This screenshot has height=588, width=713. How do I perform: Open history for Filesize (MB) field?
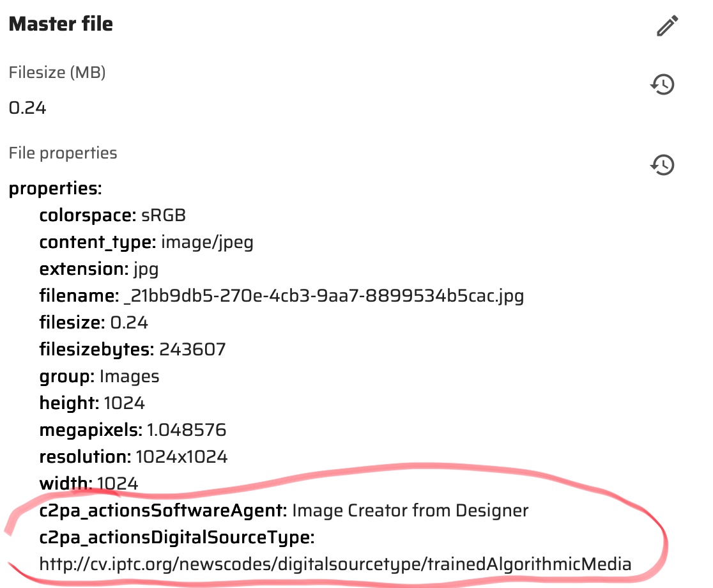pos(663,84)
